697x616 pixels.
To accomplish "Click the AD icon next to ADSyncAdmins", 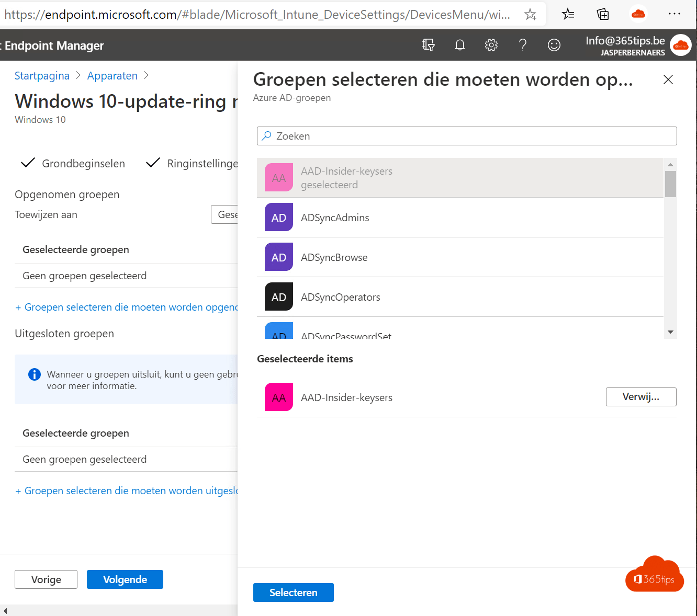I will (278, 217).
